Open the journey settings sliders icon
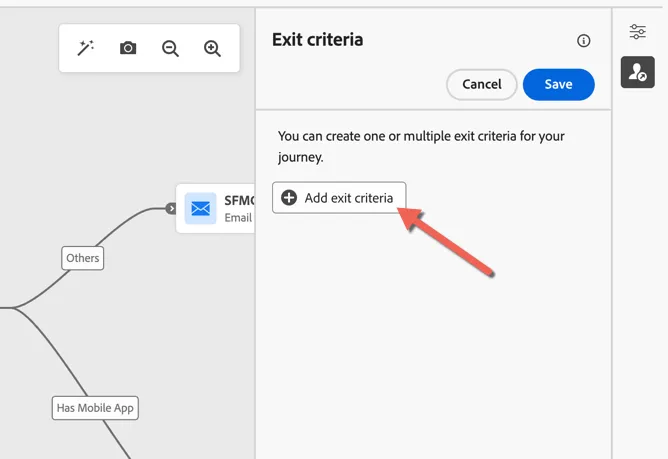Screen dimensions: 668x459 point(637,32)
